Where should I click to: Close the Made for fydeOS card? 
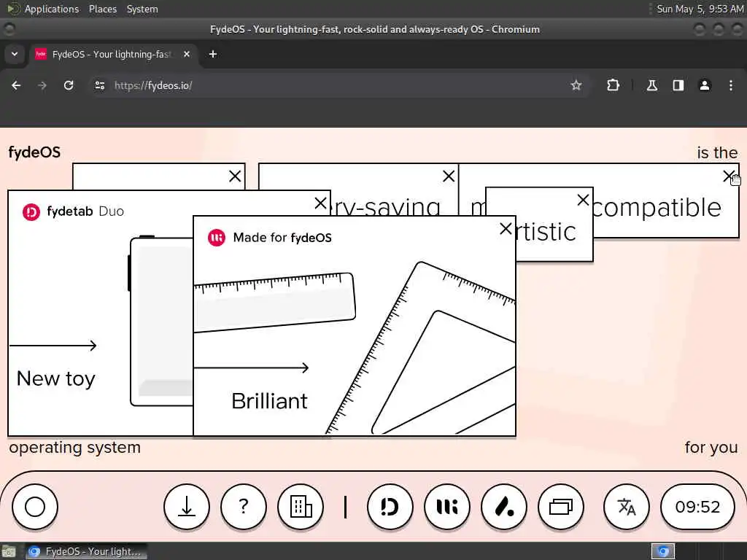click(x=506, y=229)
